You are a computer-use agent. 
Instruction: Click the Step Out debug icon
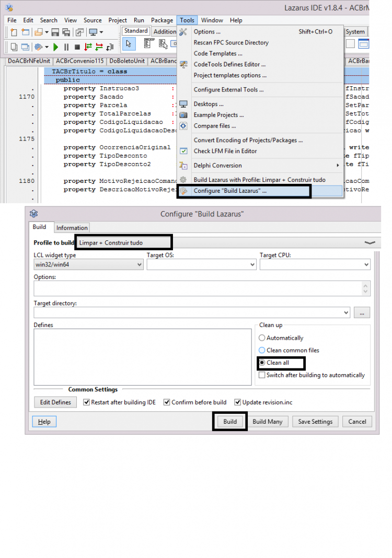pos(110,47)
